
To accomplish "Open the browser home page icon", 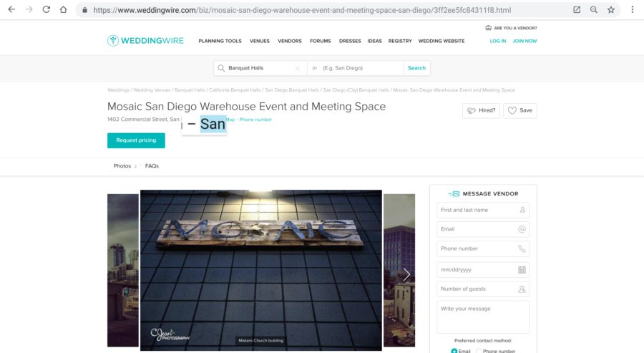I will [63, 9].
